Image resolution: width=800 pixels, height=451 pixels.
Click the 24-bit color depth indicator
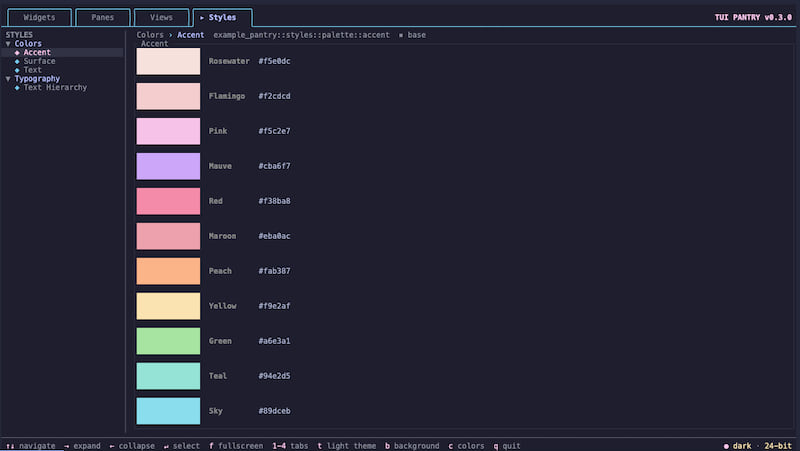pyautogui.click(x=778, y=446)
